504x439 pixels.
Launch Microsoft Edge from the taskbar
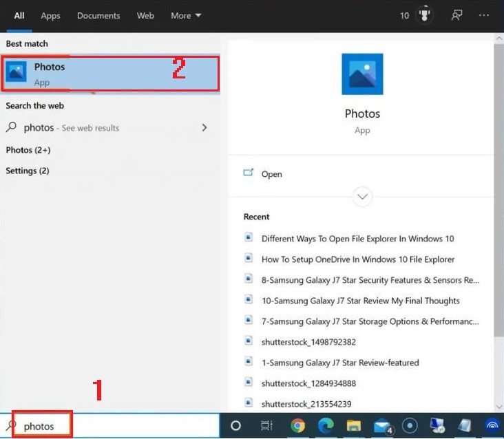pos(326,425)
